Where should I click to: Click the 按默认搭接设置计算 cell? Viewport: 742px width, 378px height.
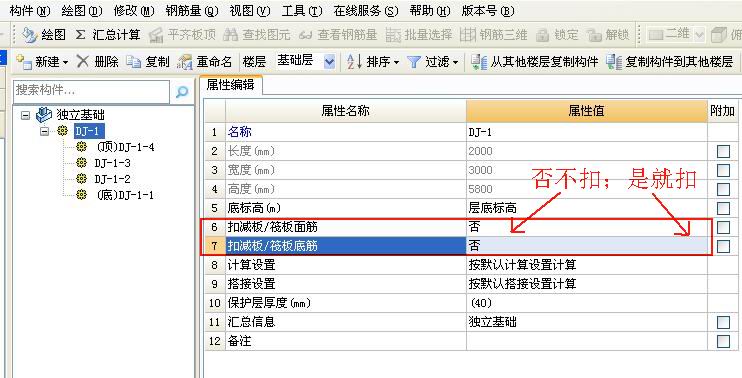587,284
